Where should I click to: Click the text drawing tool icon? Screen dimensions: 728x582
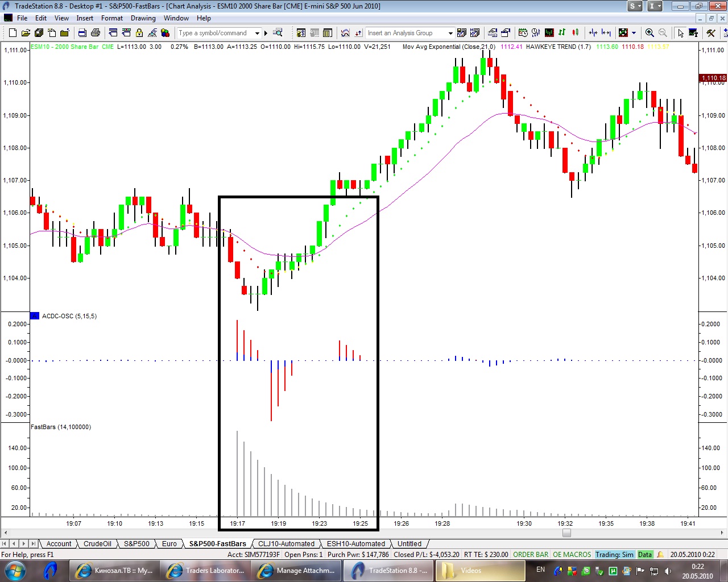693,33
